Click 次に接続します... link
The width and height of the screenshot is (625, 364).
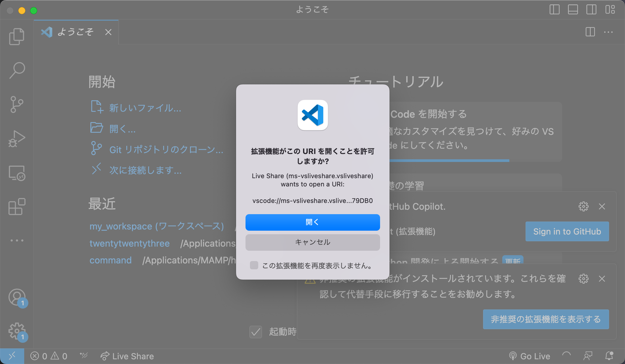(136, 170)
